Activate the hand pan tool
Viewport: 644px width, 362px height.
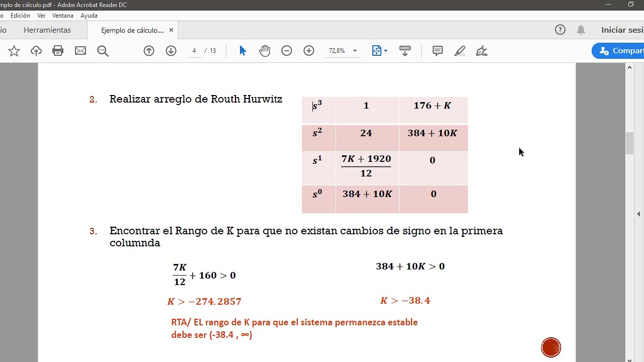[265, 51]
